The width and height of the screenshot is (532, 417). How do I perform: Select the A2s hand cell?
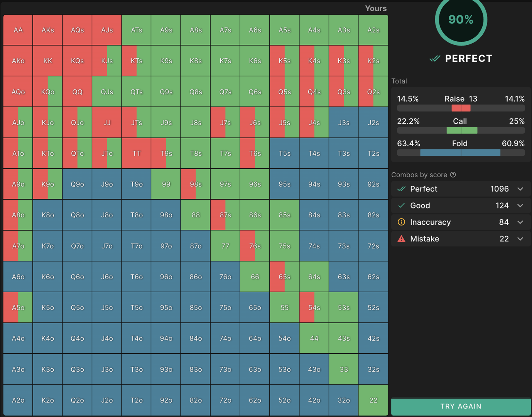tap(373, 30)
